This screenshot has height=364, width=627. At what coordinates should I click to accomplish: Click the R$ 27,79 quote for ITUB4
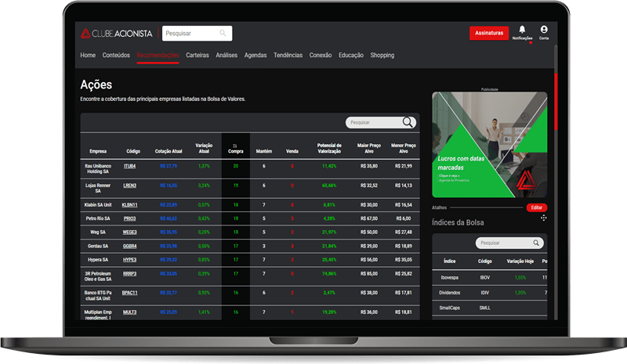tap(169, 166)
